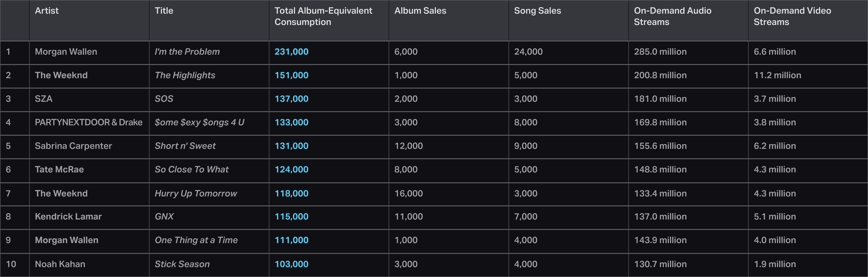Select the I'm the Problem title cell
This screenshot has width=868, height=277.
point(187,52)
